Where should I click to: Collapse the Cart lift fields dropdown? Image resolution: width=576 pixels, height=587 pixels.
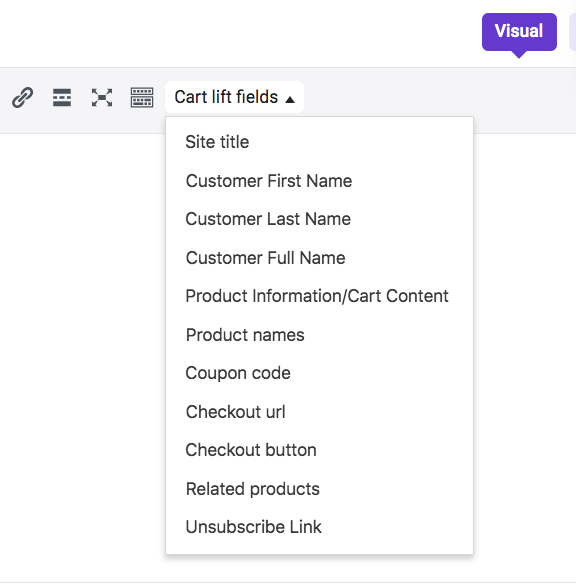234,97
